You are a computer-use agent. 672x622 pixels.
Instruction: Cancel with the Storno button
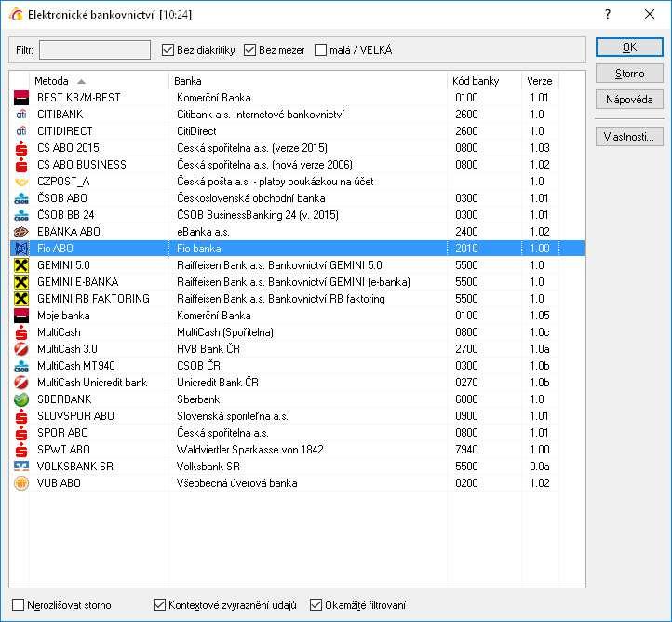pyautogui.click(x=629, y=74)
